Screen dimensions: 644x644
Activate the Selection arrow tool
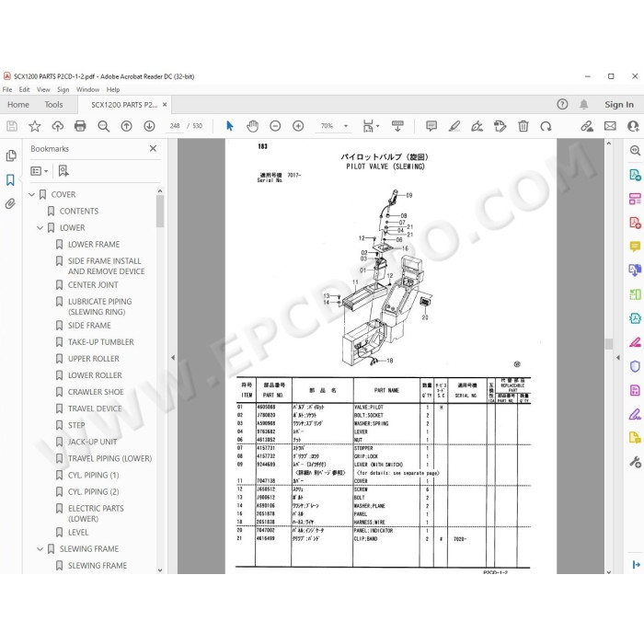pos(230,126)
